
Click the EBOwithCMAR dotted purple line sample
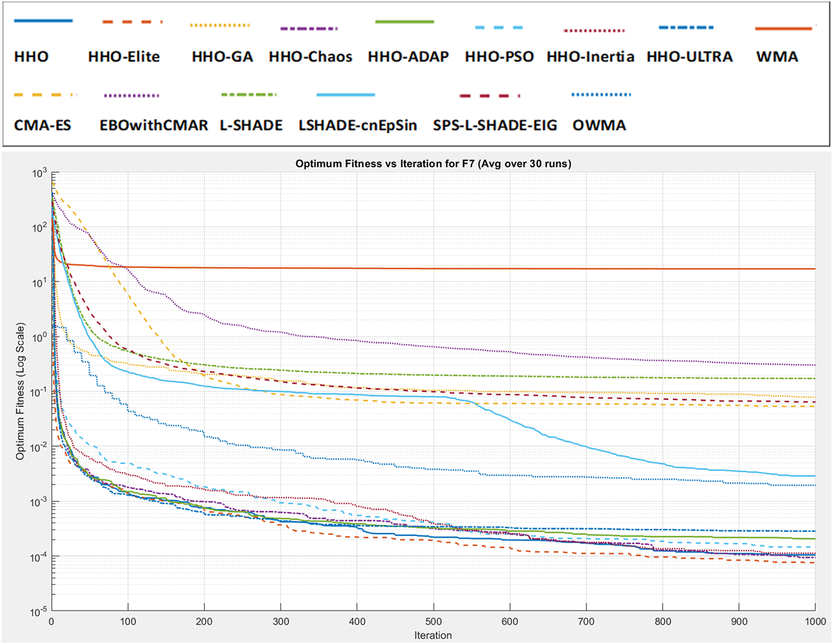tap(132, 96)
